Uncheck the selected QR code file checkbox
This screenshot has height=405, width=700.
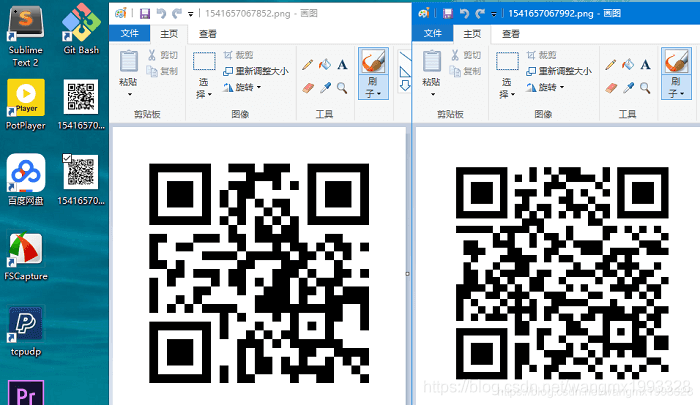(67, 158)
